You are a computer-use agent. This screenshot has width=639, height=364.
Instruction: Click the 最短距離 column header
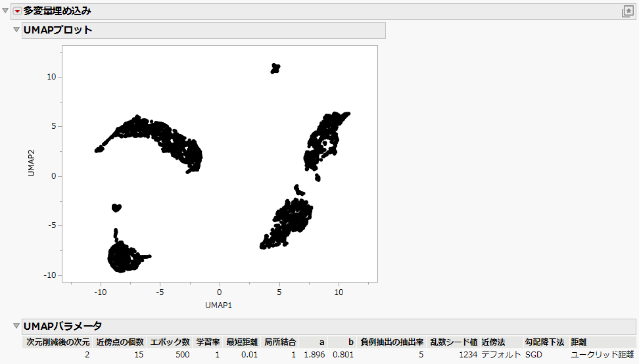(242, 342)
